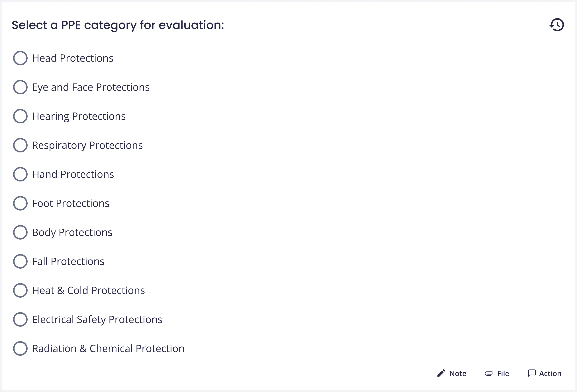The width and height of the screenshot is (577, 392).
Task: Click the Action comment icon
Action: tap(532, 373)
